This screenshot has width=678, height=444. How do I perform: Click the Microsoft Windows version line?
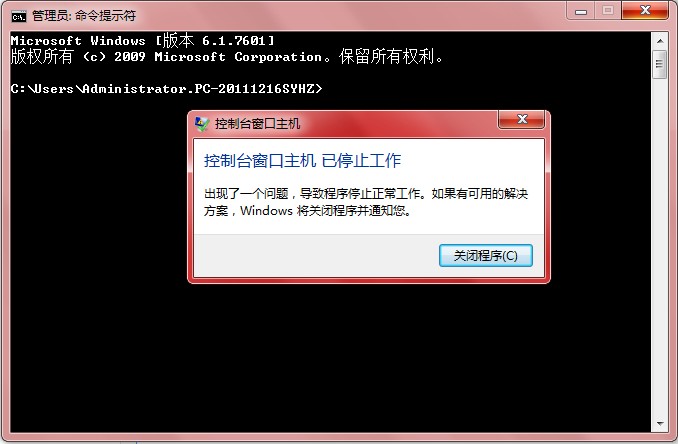[143, 41]
